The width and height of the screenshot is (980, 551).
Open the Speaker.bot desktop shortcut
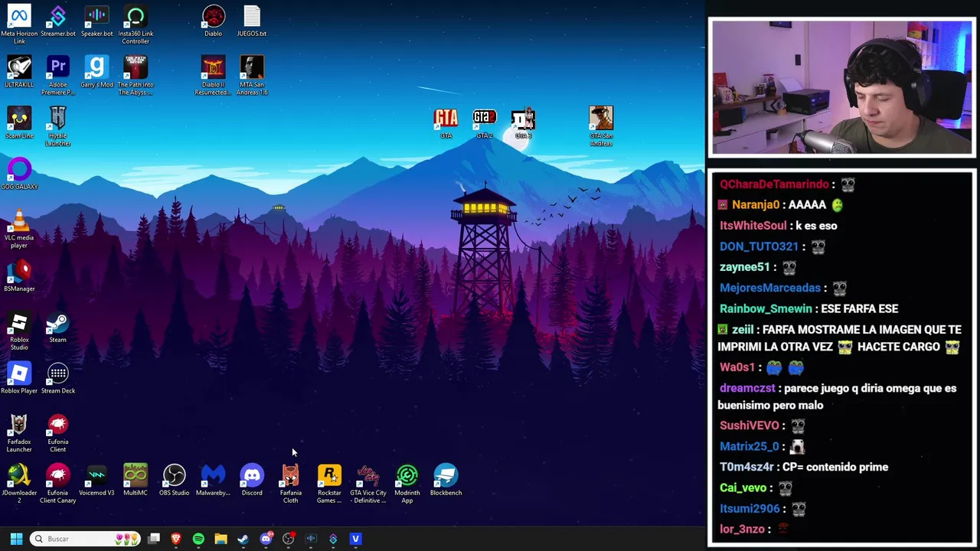pos(96,21)
